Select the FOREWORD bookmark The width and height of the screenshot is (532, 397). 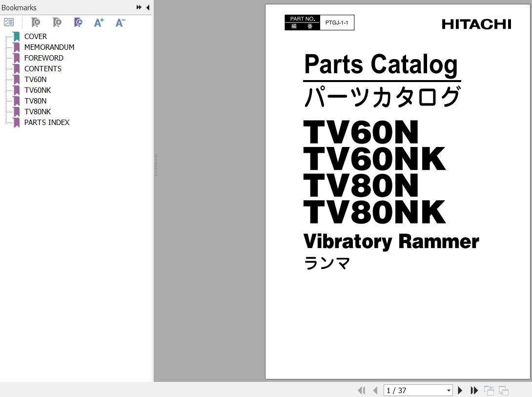point(44,58)
